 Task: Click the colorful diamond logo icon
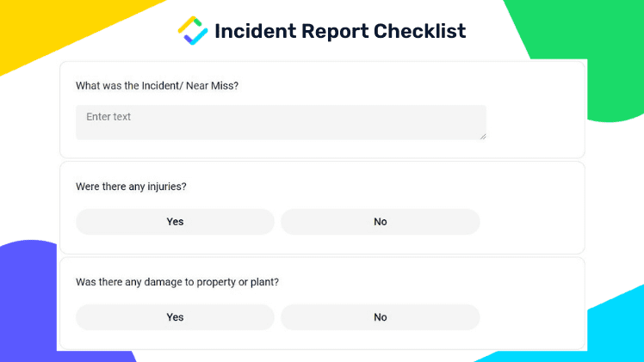[193, 30]
